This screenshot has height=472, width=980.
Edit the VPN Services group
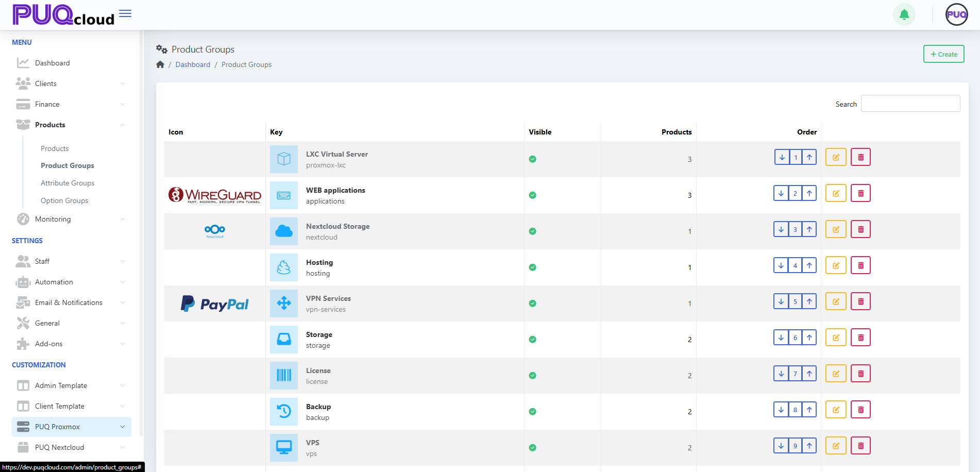tap(836, 301)
